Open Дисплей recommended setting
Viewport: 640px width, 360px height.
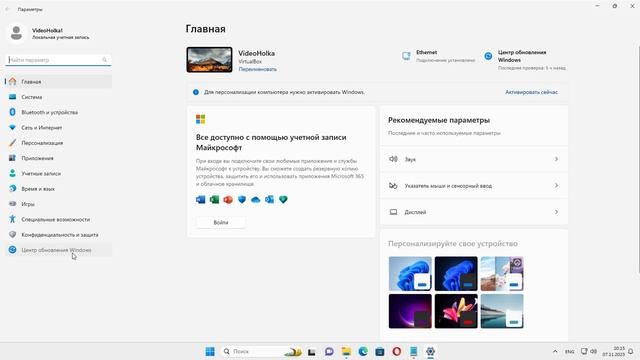tap(474, 212)
